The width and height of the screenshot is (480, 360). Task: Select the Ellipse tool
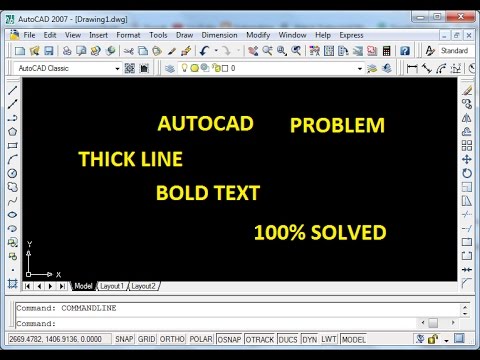13,215
